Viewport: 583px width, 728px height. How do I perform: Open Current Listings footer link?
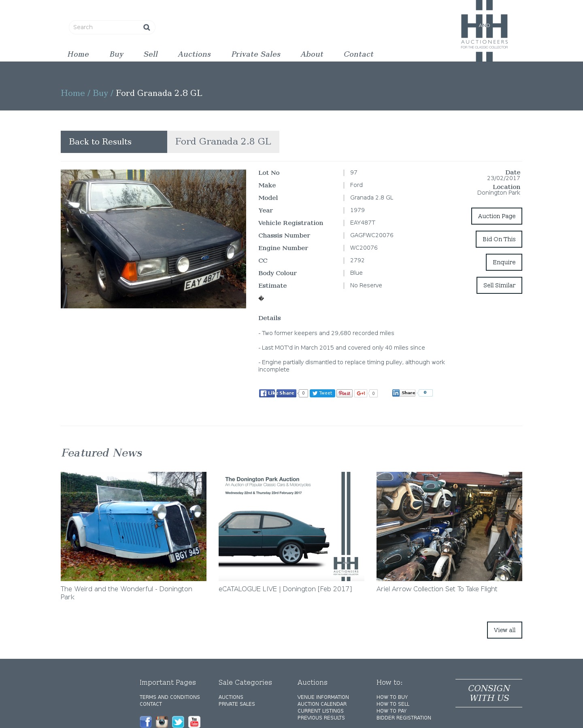coord(320,711)
